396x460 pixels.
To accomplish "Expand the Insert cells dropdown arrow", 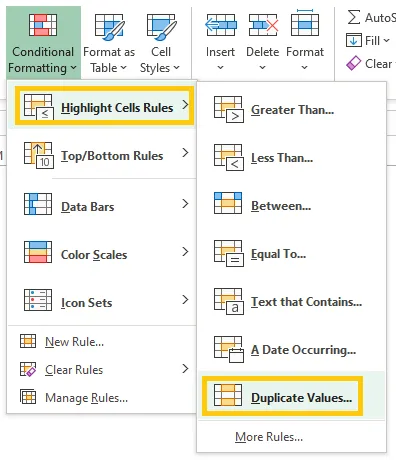I will click(220, 67).
